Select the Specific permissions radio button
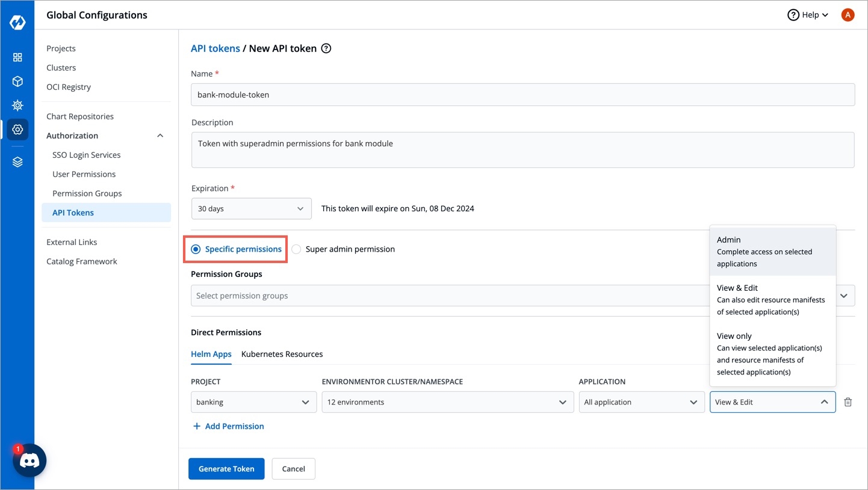Image resolution: width=868 pixels, height=490 pixels. click(x=196, y=249)
